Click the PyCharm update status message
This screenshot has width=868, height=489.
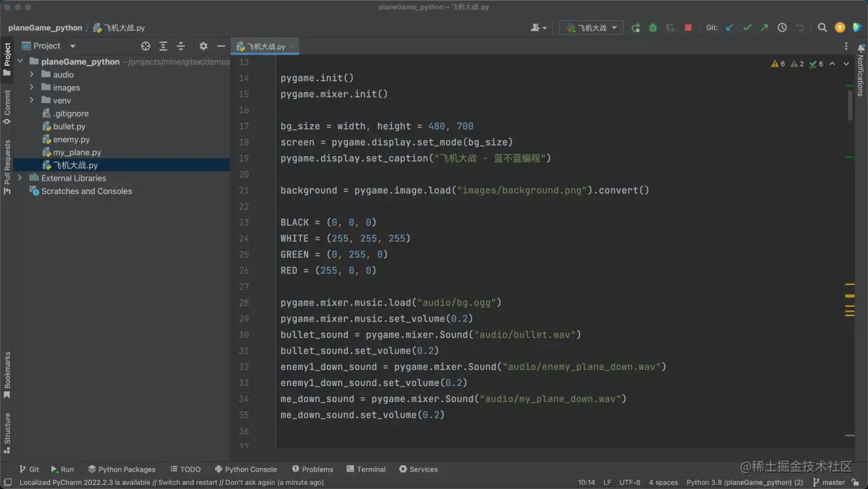click(171, 482)
